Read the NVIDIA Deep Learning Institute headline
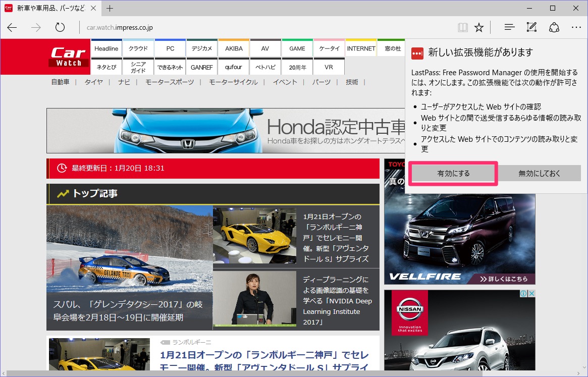588x377 pixels. point(338,300)
